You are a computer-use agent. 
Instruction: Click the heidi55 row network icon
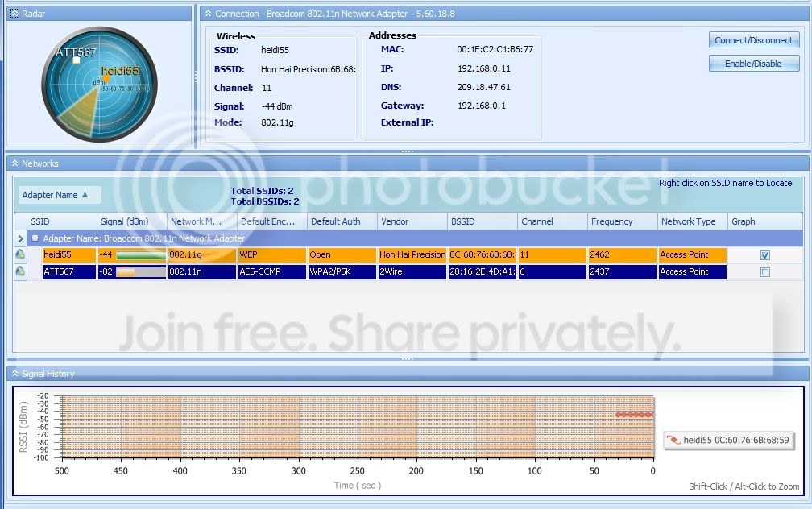[20, 254]
